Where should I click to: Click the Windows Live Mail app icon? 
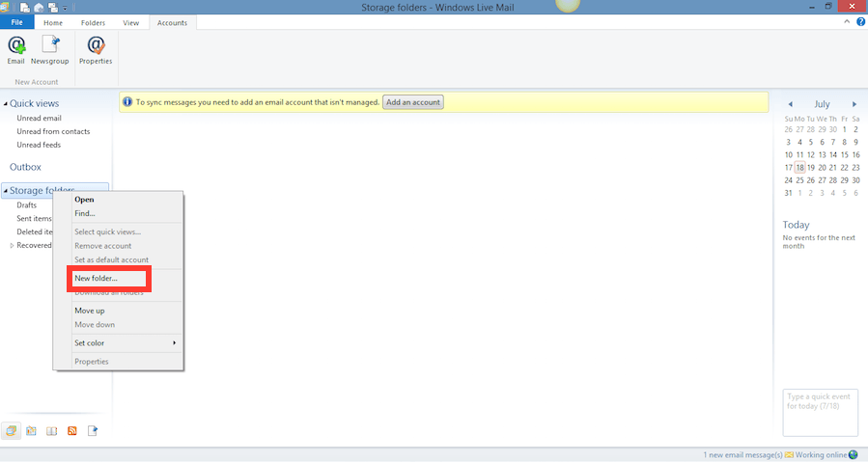(x=5, y=7)
